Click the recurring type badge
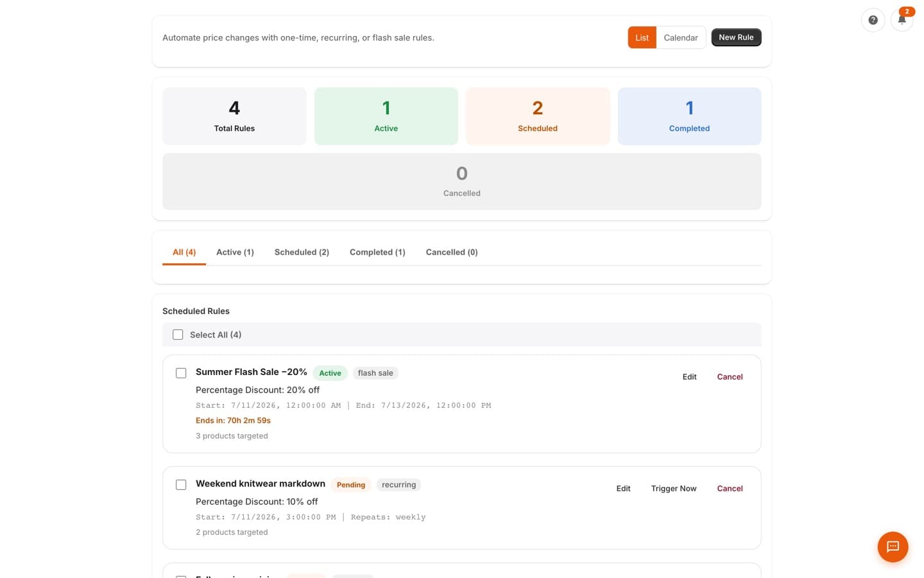This screenshot has height=578, width=924. click(398, 485)
